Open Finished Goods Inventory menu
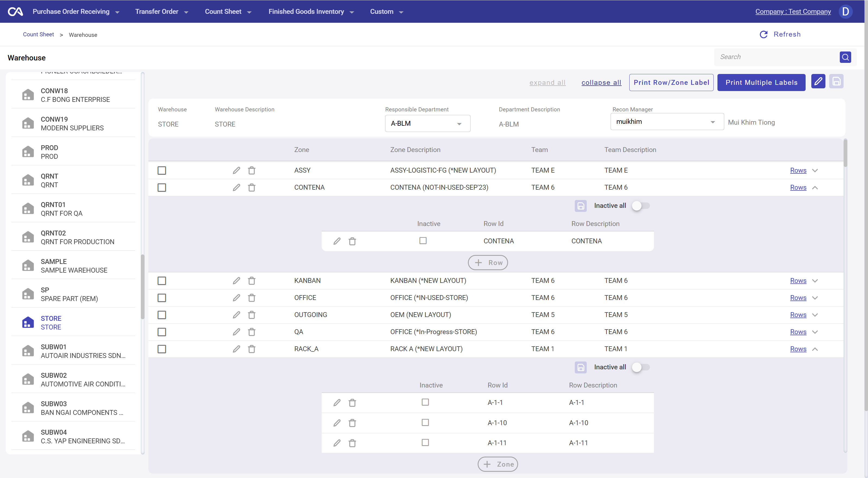 [x=311, y=11]
